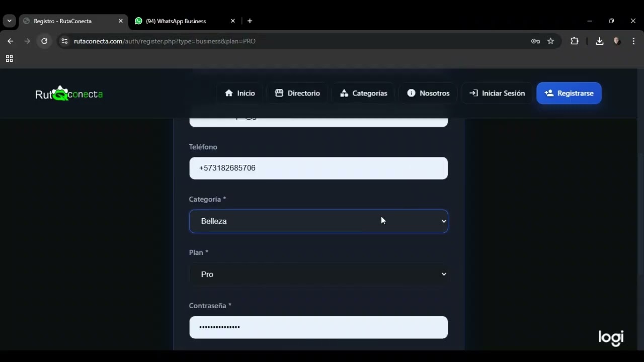Open a new browser tab
Image resolution: width=644 pixels, height=362 pixels.
point(250,21)
